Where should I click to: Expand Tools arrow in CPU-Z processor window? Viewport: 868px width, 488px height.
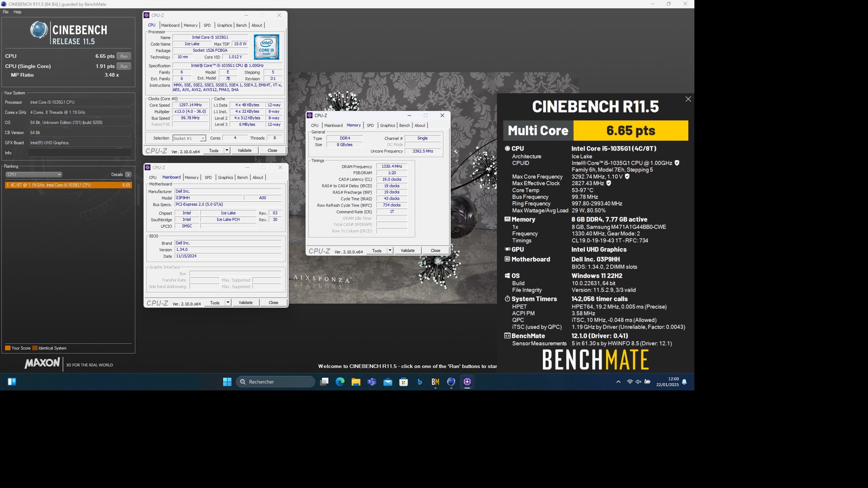click(227, 150)
